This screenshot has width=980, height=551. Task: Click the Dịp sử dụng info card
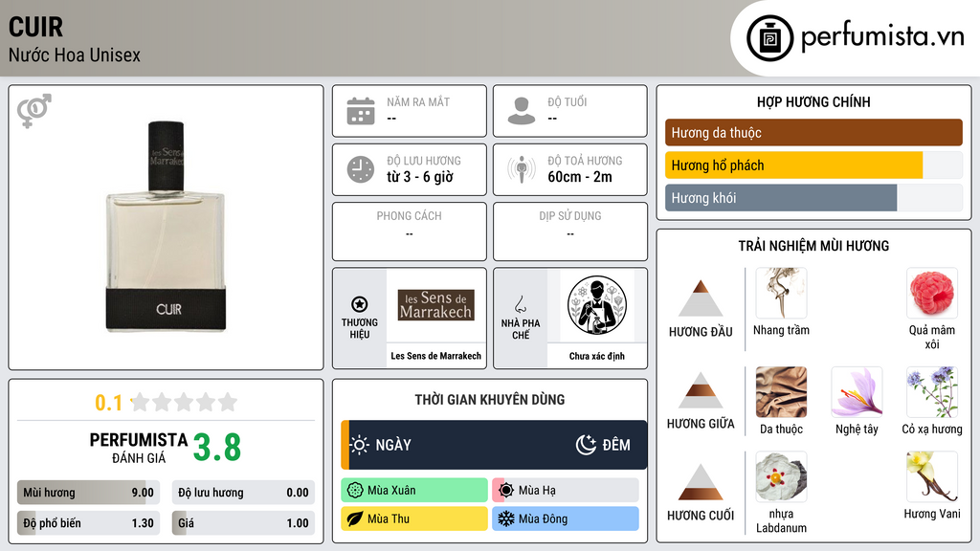(x=570, y=231)
